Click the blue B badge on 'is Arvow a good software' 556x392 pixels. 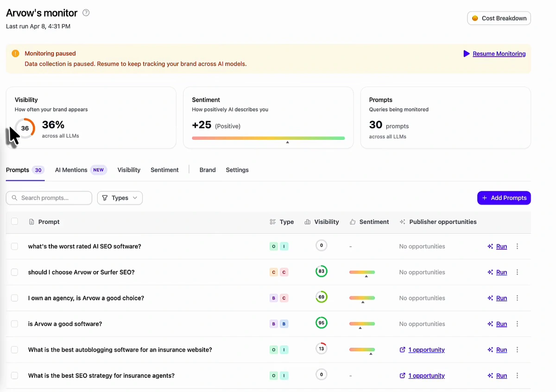point(284,324)
